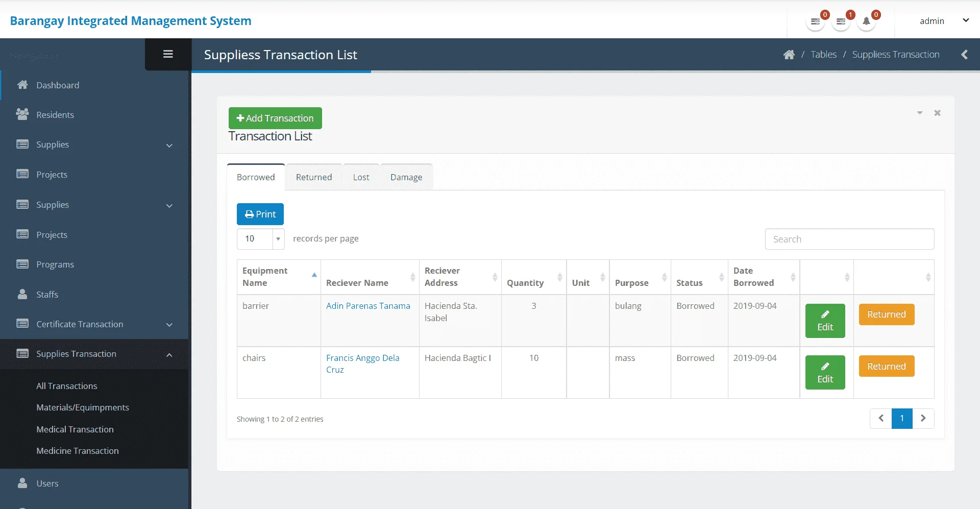Click the Programs list icon

[22, 264]
